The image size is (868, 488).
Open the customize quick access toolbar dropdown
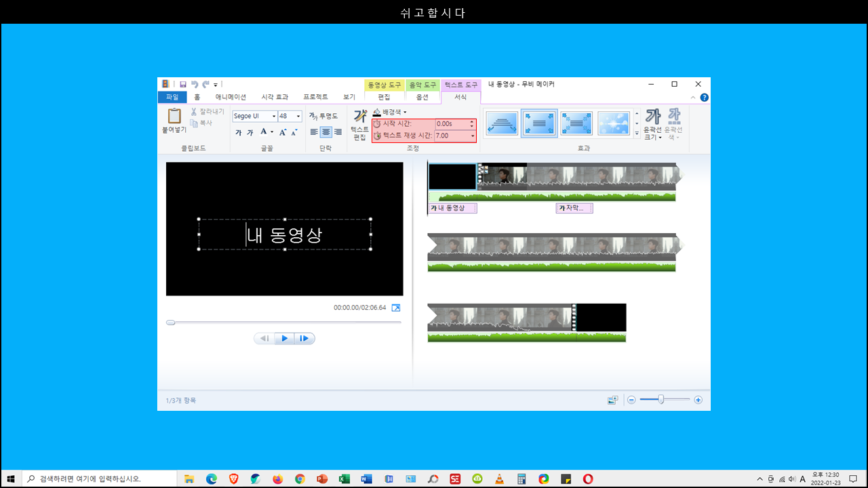click(x=216, y=85)
